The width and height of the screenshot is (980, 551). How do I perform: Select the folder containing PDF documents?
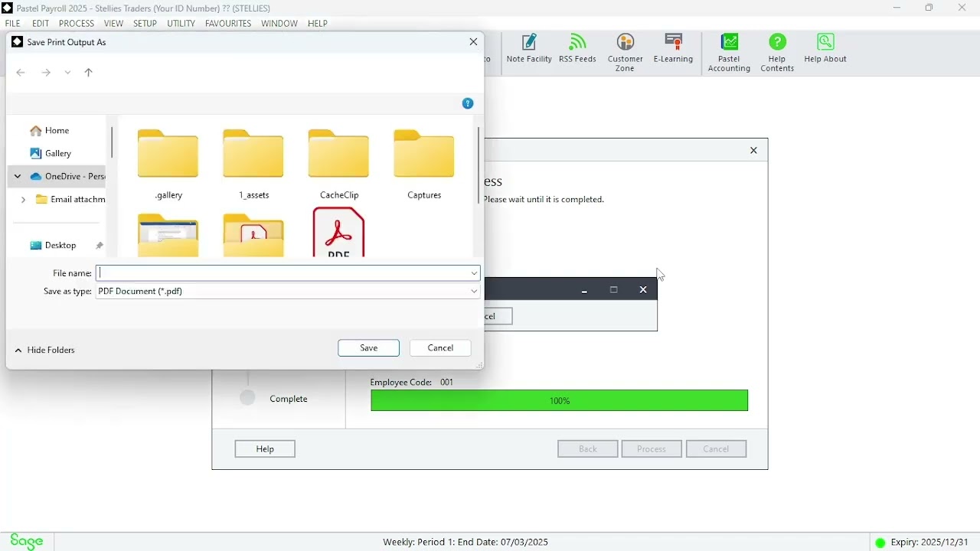point(253,235)
